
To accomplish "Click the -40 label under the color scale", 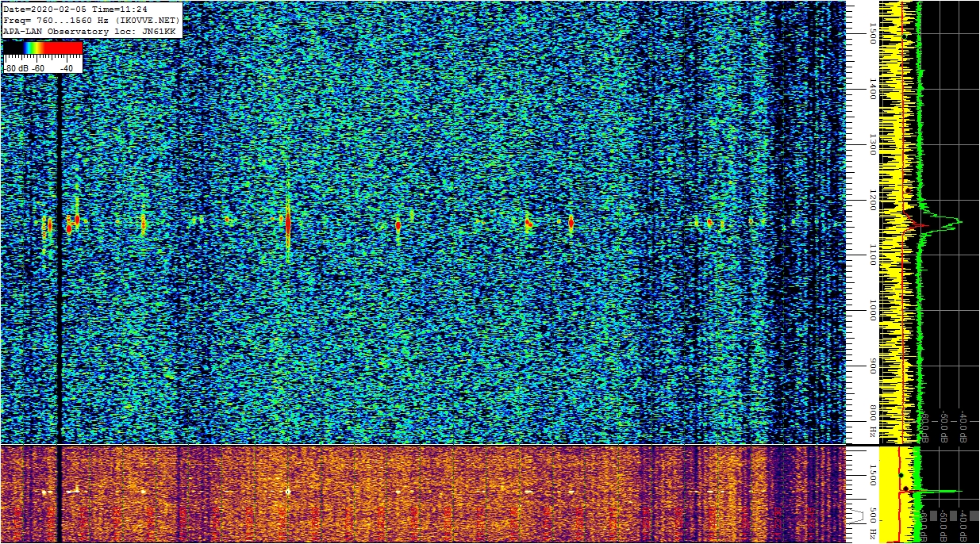I will point(67,68).
